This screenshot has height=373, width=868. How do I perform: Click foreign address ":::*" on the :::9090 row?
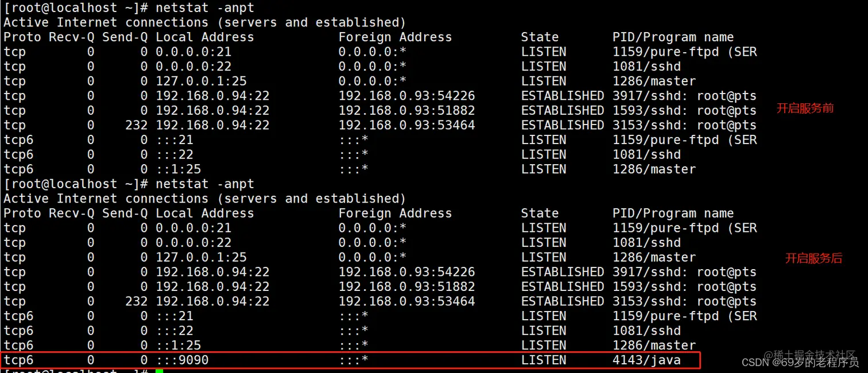[x=353, y=360]
